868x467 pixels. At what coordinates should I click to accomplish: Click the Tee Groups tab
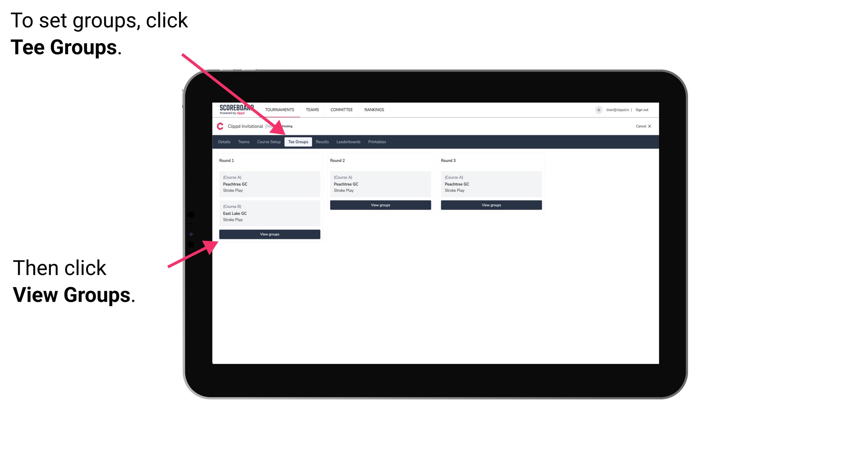pyautogui.click(x=298, y=142)
